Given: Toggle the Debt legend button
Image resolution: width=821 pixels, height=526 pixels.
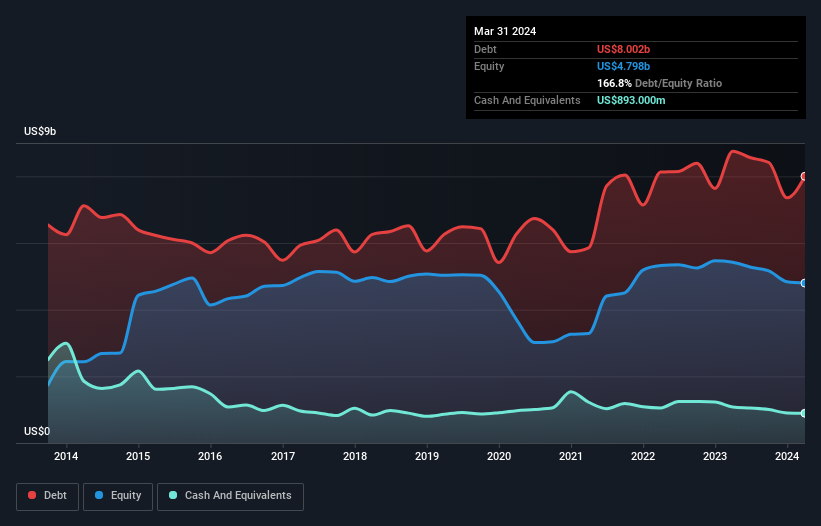Looking at the screenshot, I should (x=48, y=496).
